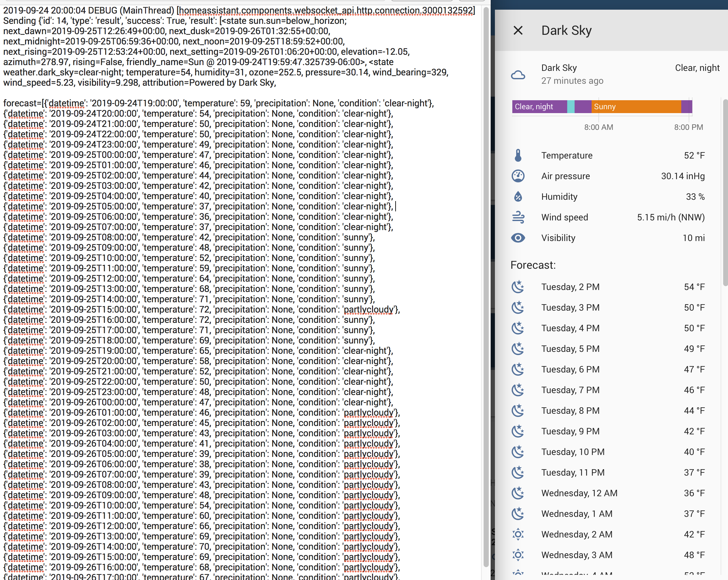Click sunny icon for Wednesday, 2 AM
The image size is (728, 580).
(518, 535)
